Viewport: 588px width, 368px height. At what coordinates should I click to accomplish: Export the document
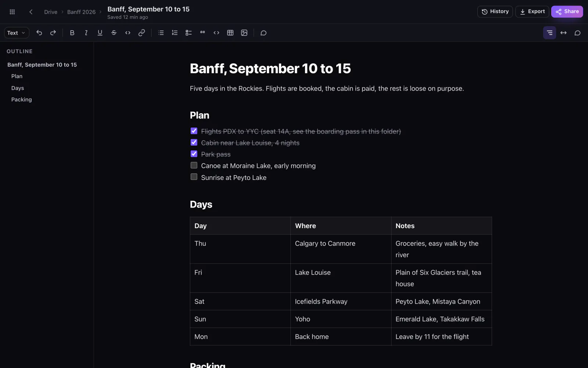(532, 11)
